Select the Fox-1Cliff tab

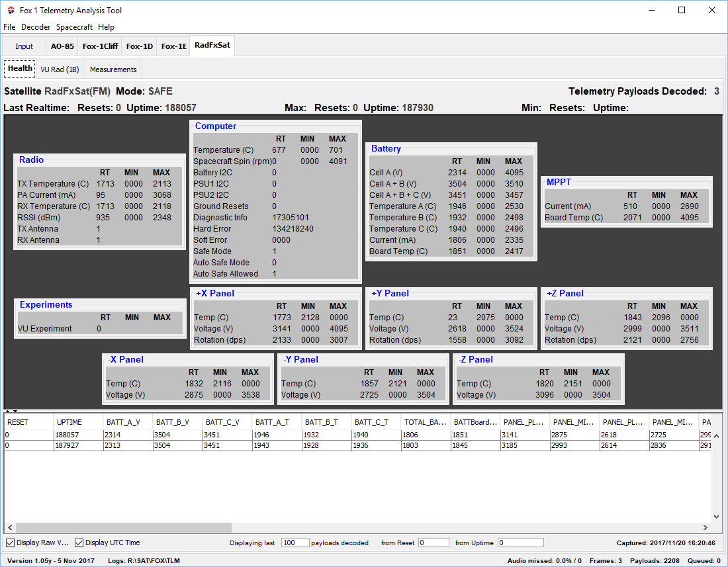pyautogui.click(x=100, y=46)
